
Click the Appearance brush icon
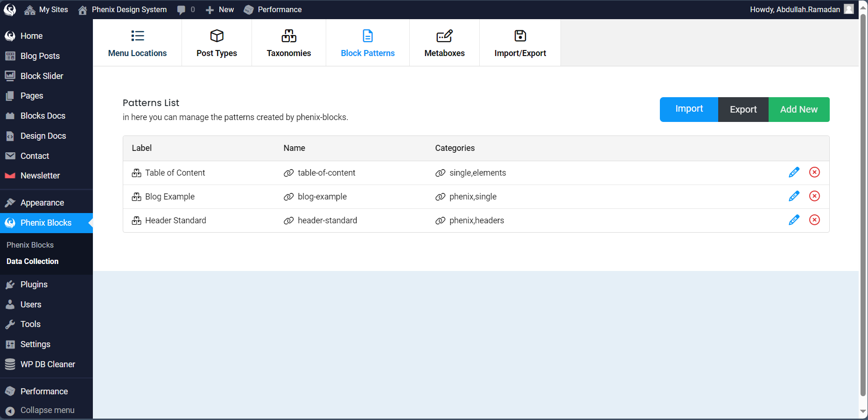(x=10, y=203)
